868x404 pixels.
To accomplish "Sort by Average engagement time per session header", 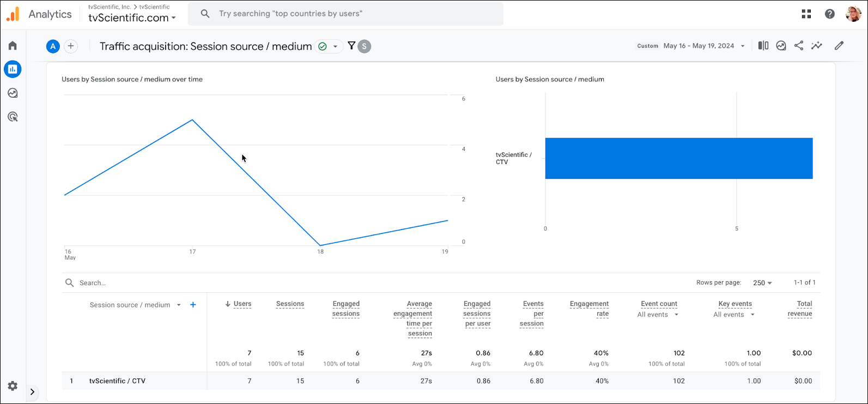I will (x=413, y=318).
